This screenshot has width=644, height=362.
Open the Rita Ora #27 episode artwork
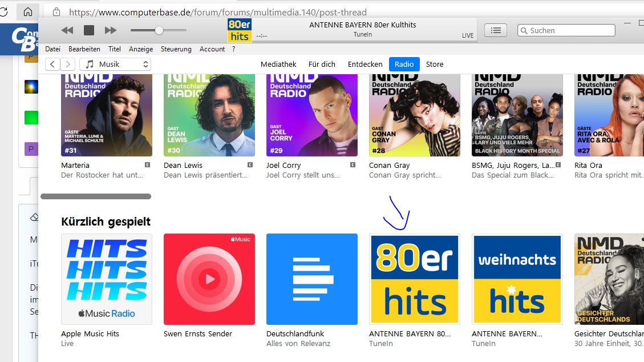tap(609, 115)
